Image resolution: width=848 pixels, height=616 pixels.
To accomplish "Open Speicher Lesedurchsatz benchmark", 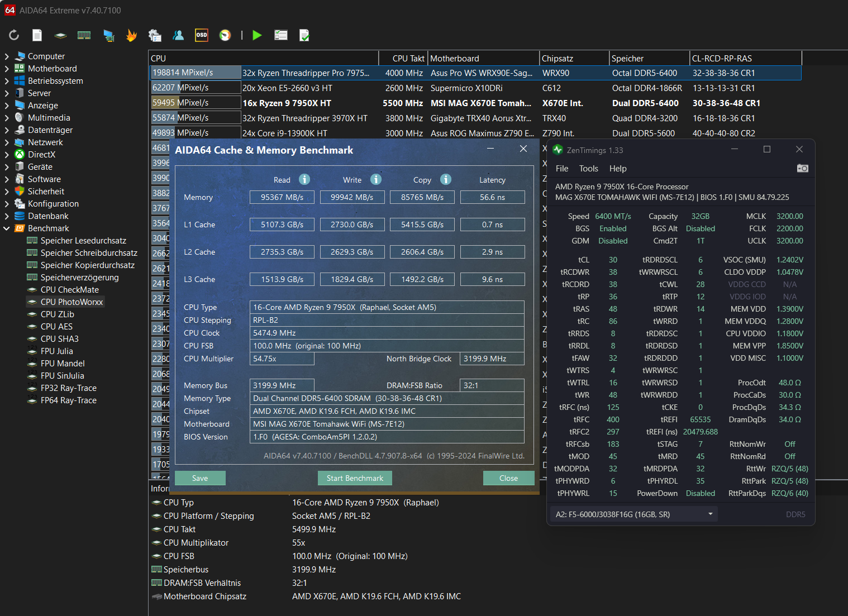I will point(83,241).
